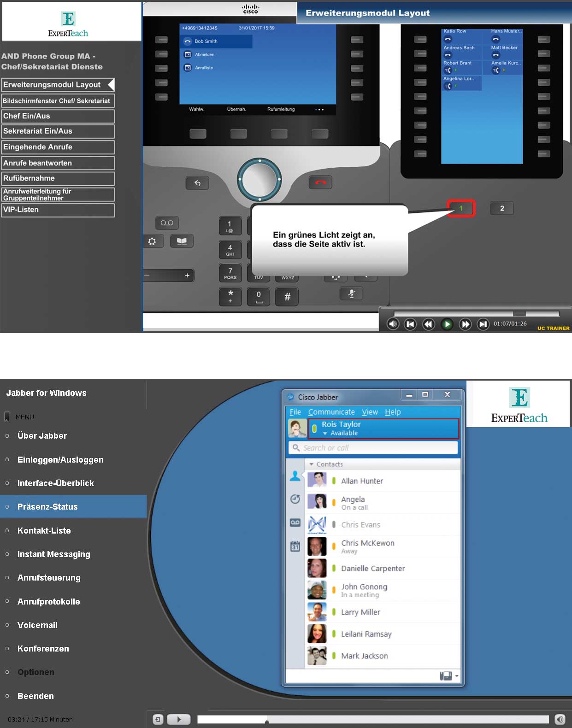This screenshot has width=572, height=728.
Task: Open the Jabber Help menu
Action: (x=393, y=412)
